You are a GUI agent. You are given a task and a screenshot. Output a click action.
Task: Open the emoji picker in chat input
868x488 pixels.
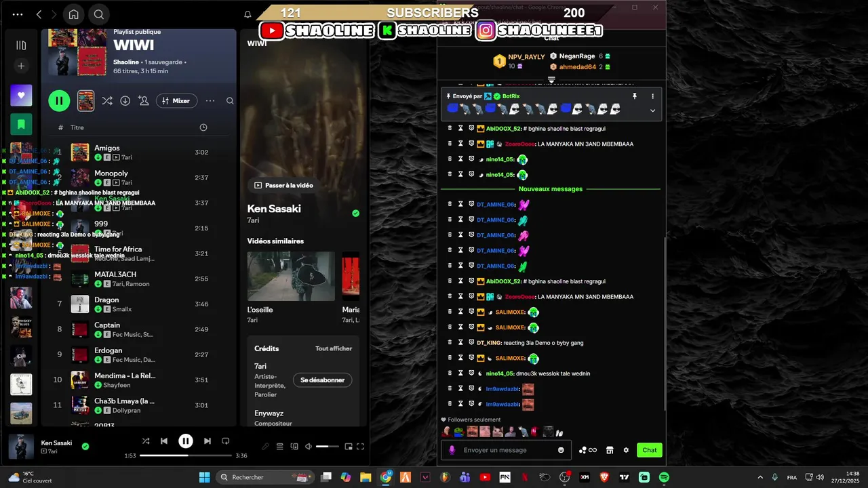(561, 450)
